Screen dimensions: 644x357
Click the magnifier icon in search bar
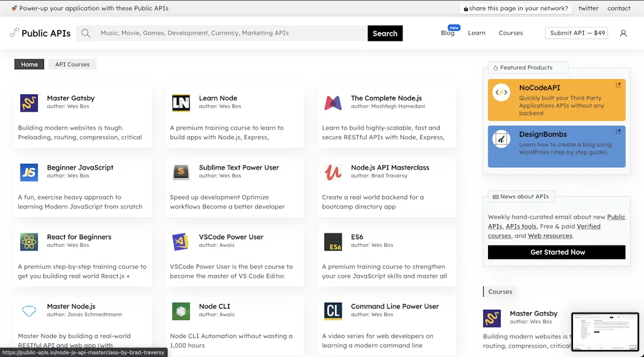[86, 33]
